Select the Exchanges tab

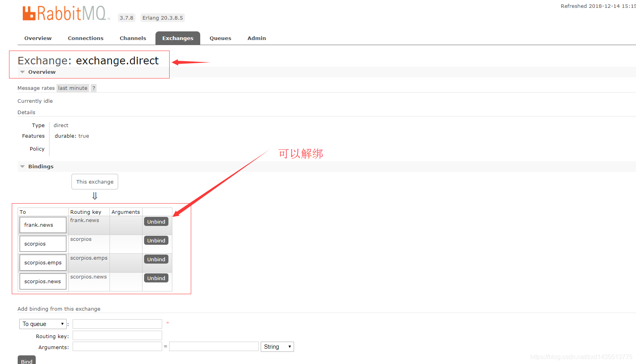[x=178, y=38]
